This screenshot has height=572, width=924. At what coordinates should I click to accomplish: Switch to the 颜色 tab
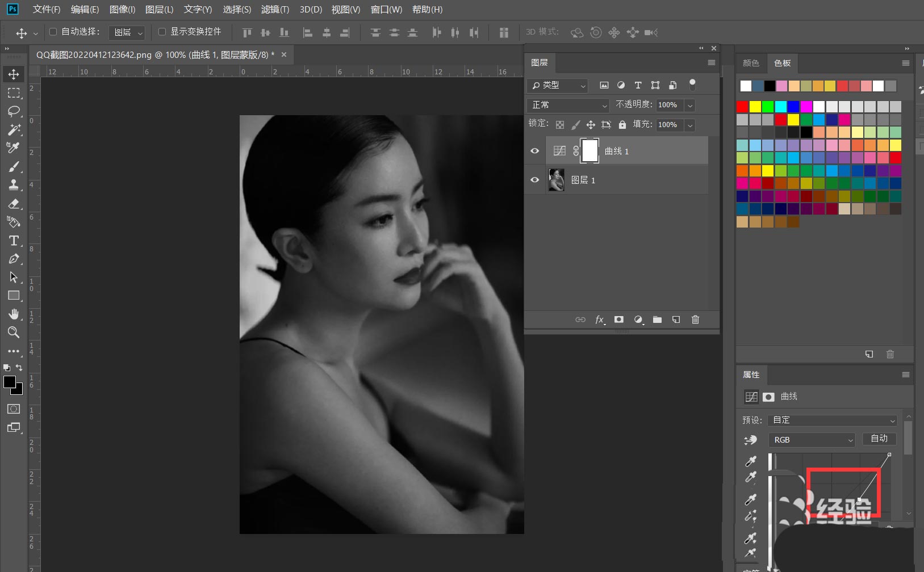[751, 63]
